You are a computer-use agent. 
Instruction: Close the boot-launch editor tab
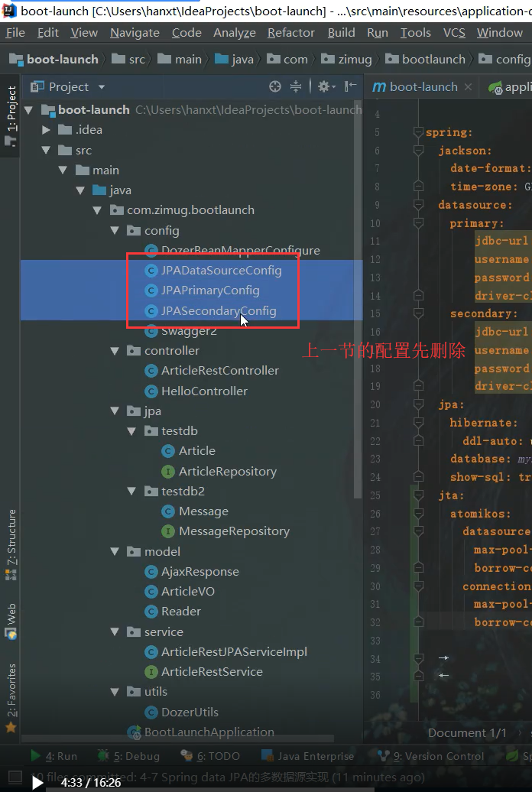[468, 87]
